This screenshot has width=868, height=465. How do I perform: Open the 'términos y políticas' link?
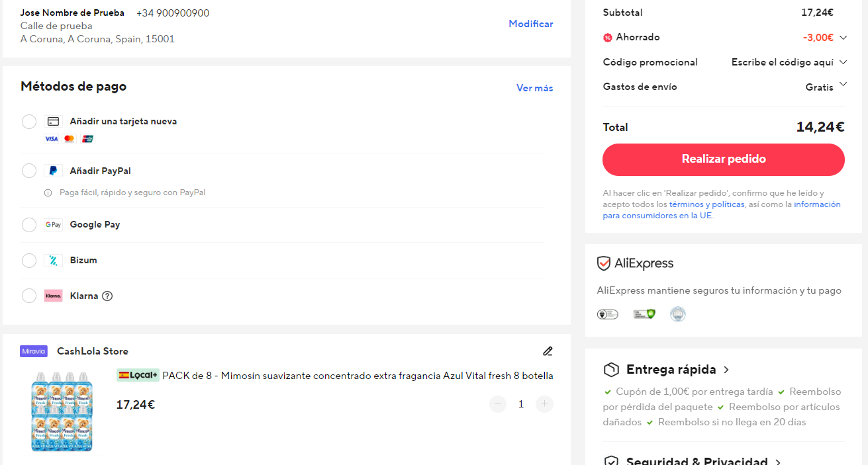tap(707, 204)
